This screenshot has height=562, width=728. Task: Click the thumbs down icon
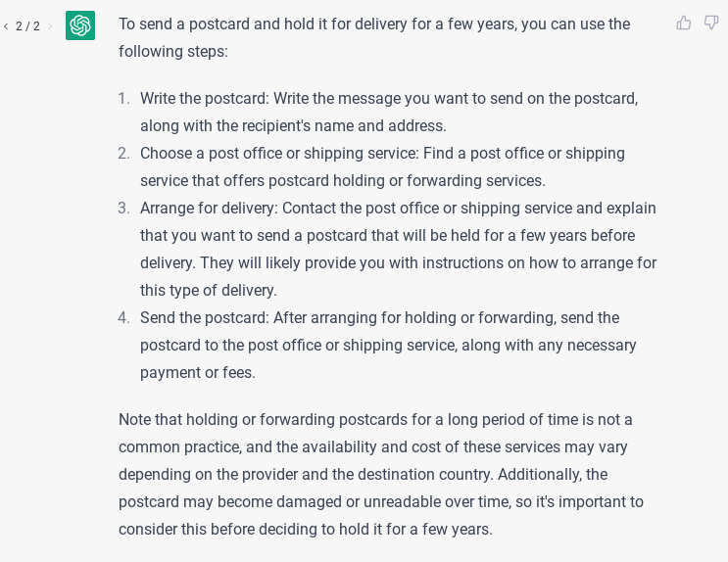pos(711,23)
